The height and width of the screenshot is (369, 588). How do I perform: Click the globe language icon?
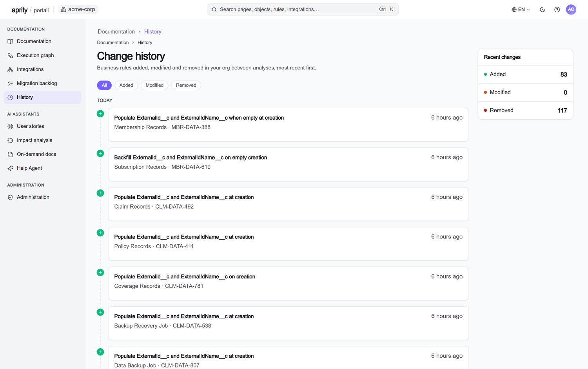coord(514,9)
